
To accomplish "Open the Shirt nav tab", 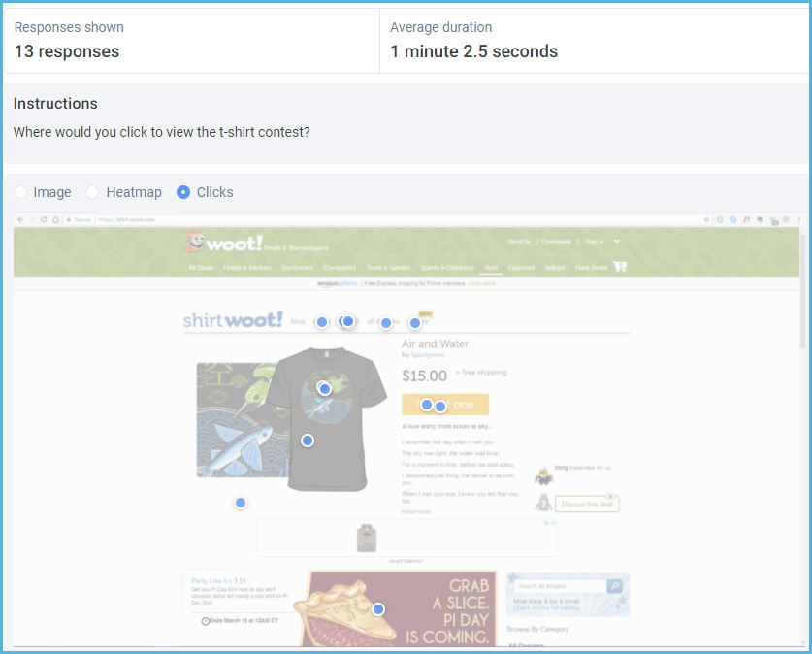I will (491, 267).
